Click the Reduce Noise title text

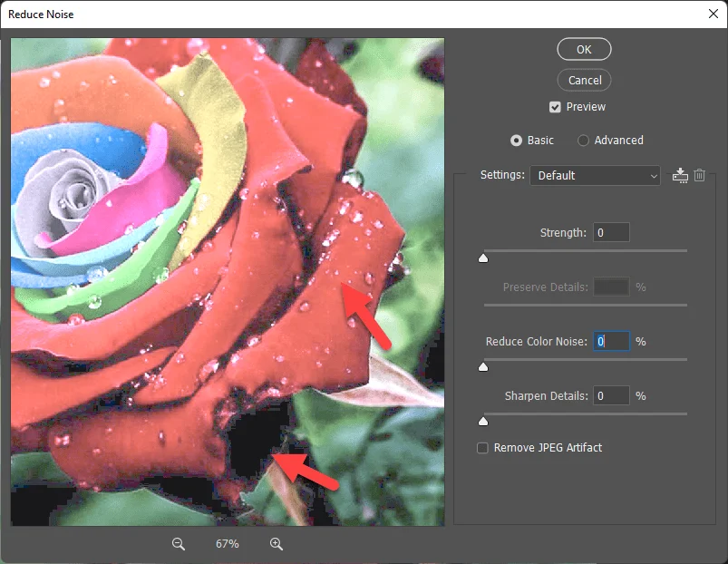(x=41, y=15)
